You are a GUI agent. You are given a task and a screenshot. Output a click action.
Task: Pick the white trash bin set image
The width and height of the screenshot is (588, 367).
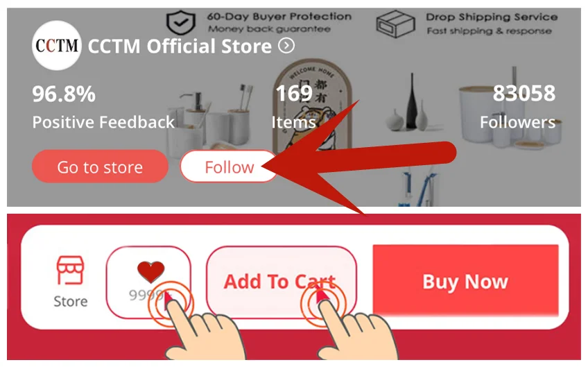click(510, 109)
